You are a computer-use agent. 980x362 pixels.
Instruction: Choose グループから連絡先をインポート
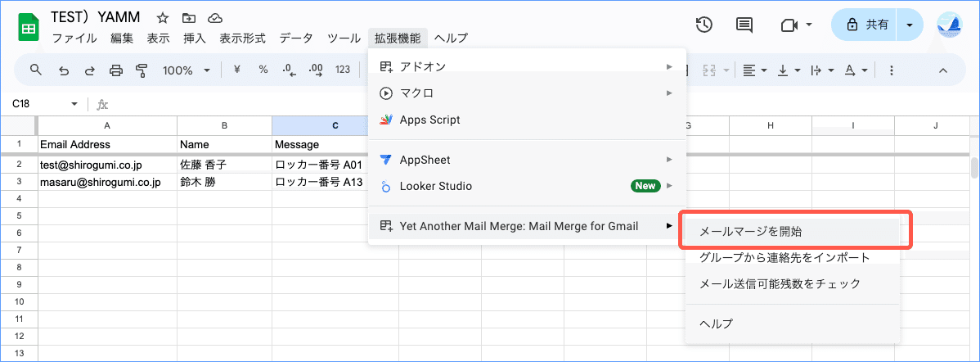tap(793, 257)
